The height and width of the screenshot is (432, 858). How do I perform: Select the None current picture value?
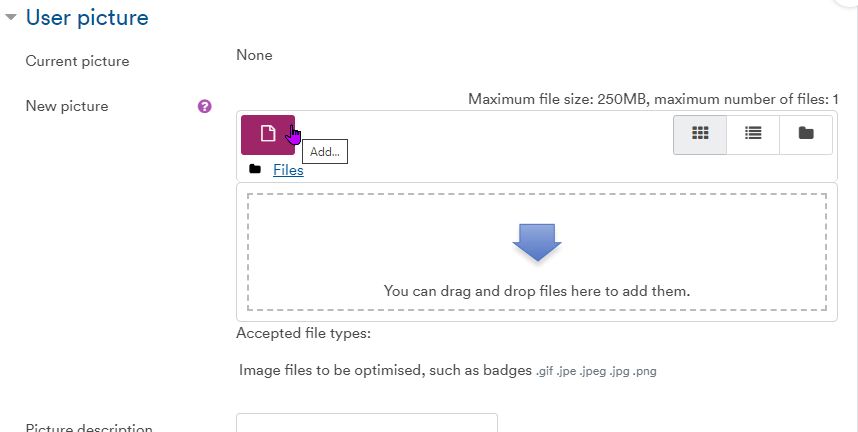(x=254, y=55)
